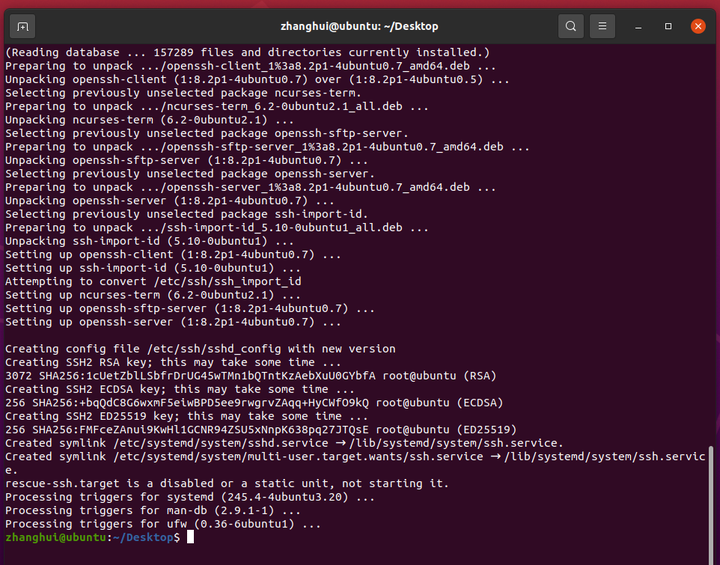Click 'Creating SSH2 ED25519 key' line
Viewport: 720px width, 565px height.
(x=186, y=416)
